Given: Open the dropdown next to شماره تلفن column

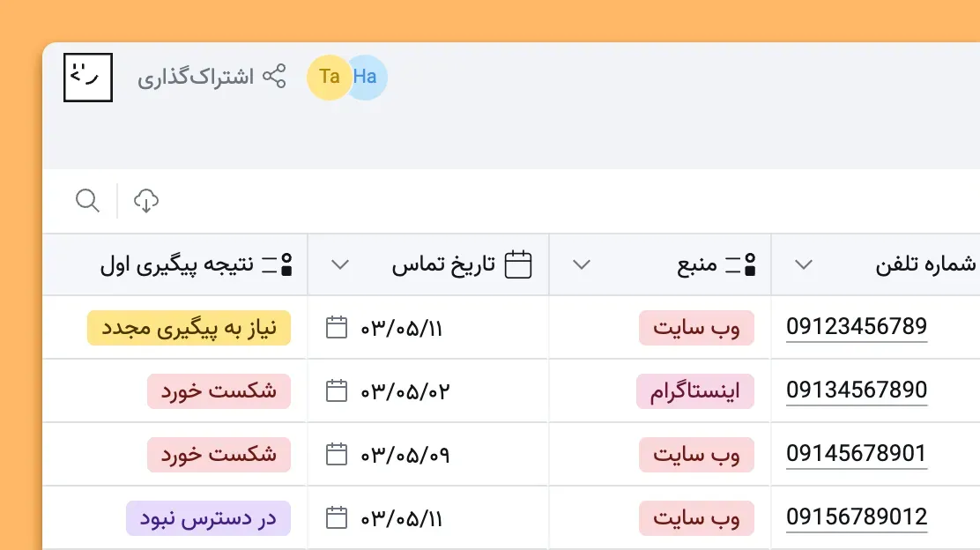Looking at the screenshot, I should point(803,264).
